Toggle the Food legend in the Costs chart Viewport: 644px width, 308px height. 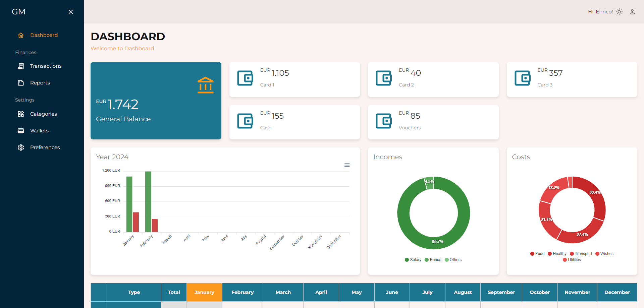(537, 254)
